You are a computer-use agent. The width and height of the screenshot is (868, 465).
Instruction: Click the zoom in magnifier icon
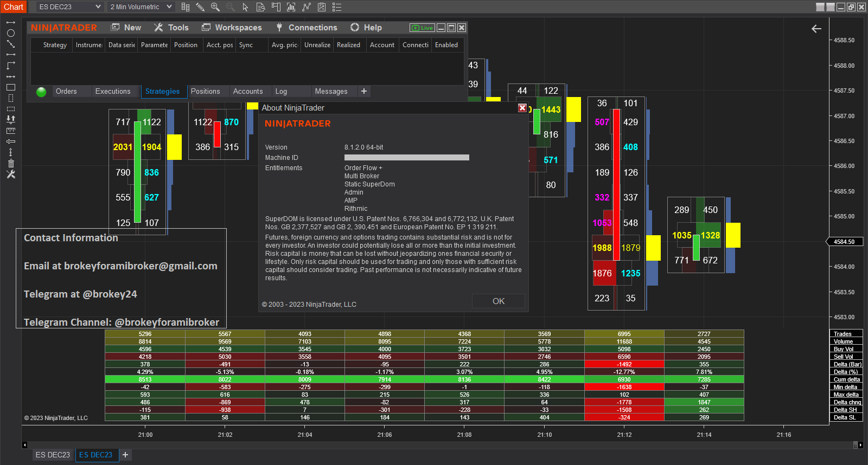(215, 7)
